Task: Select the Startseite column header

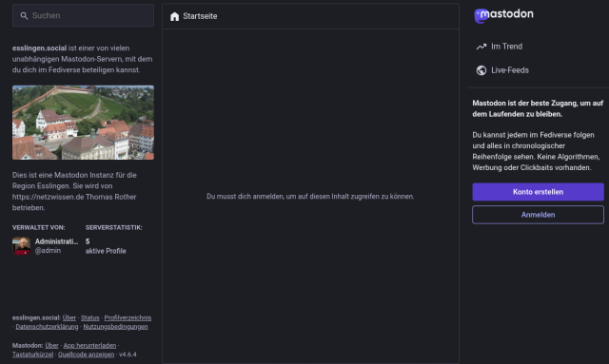Action: 310,16
